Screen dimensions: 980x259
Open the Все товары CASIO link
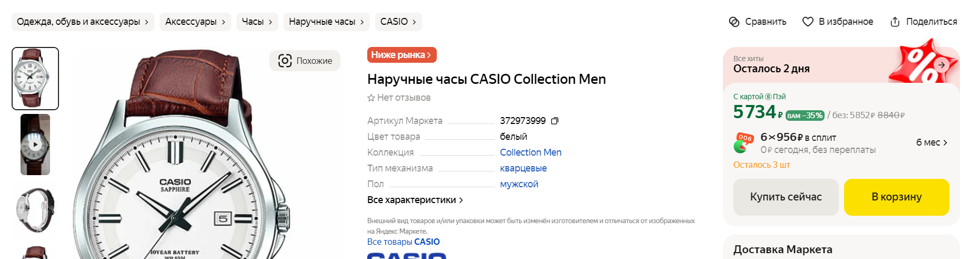click(403, 242)
